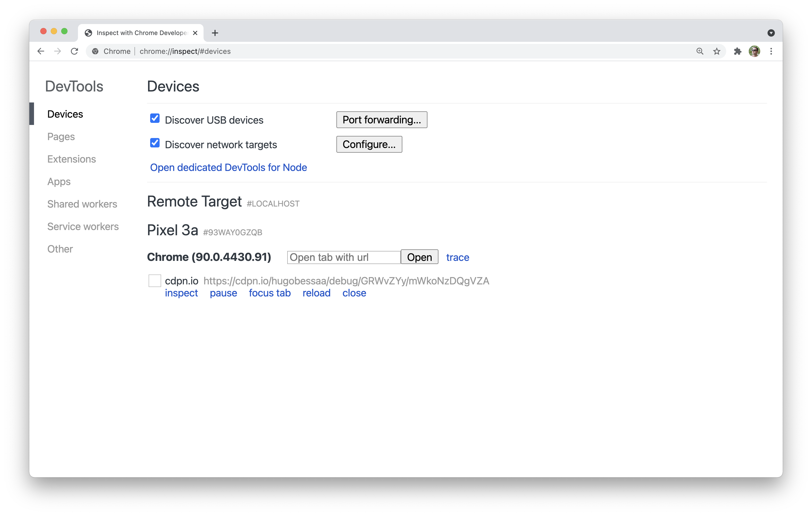Start a trace for Chrome on Pixel 3a
The height and width of the screenshot is (516, 812).
point(457,257)
